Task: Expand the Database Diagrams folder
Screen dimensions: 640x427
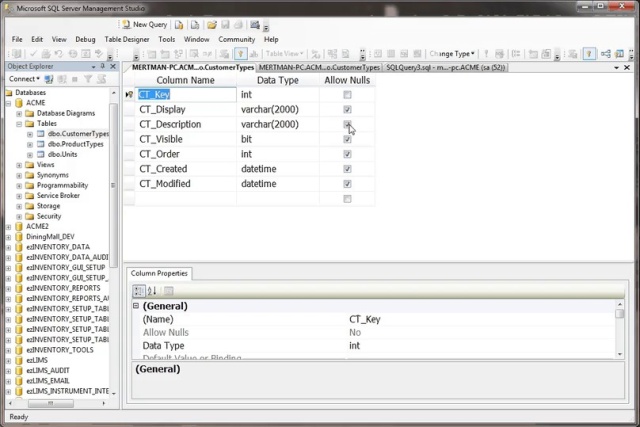Action: pyautogui.click(x=19, y=113)
